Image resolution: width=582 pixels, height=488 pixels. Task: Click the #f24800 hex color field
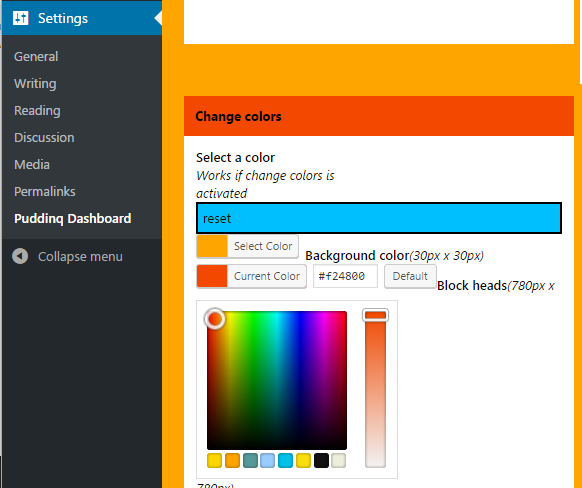pyautogui.click(x=345, y=276)
